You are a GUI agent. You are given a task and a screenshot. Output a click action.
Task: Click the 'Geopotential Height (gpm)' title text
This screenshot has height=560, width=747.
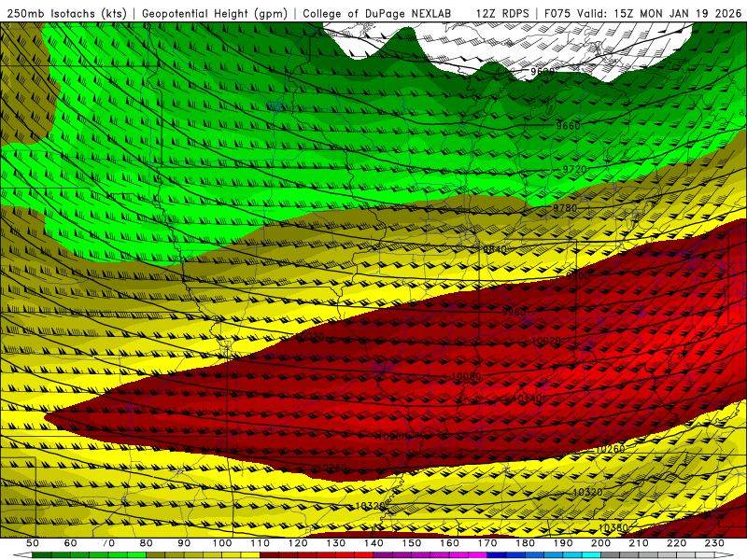tap(215, 13)
